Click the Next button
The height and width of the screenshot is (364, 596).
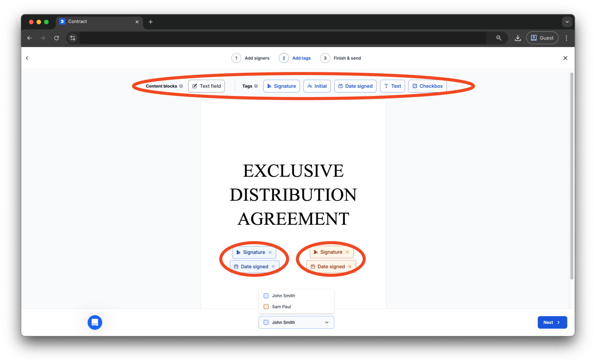pos(552,322)
